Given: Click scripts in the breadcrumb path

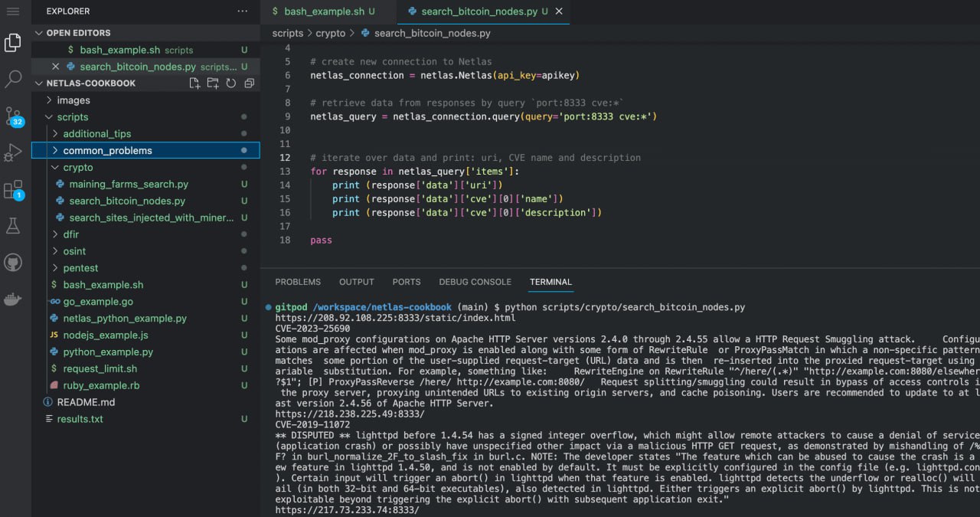Looking at the screenshot, I should coord(288,34).
